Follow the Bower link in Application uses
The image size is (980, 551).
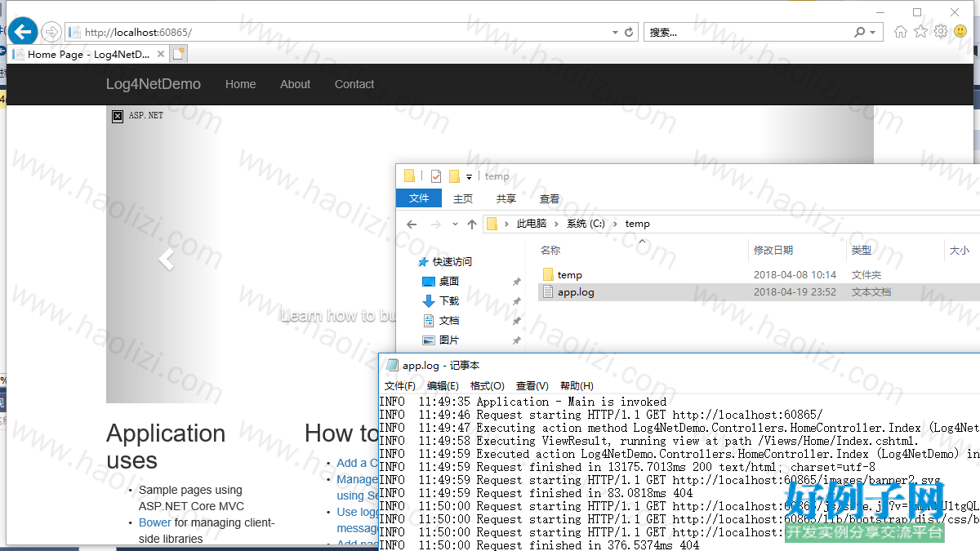[x=155, y=522]
